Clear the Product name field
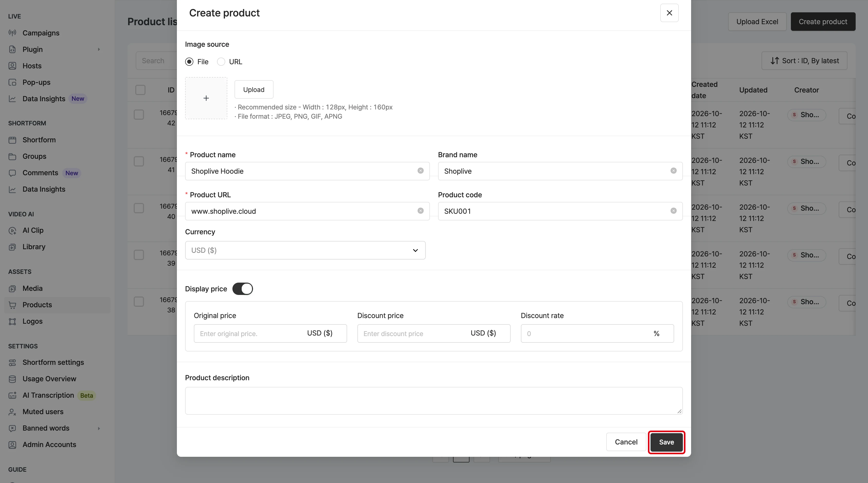This screenshot has width=868, height=483. coord(421,171)
